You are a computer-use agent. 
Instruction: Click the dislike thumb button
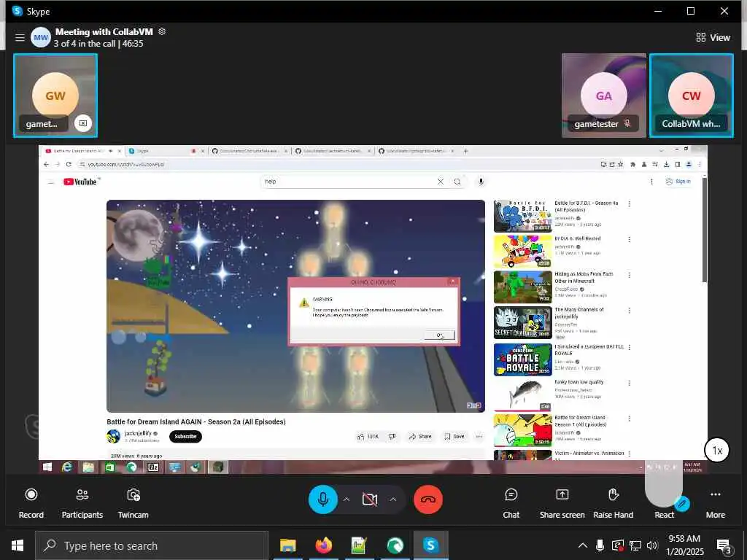click(392, 436)
